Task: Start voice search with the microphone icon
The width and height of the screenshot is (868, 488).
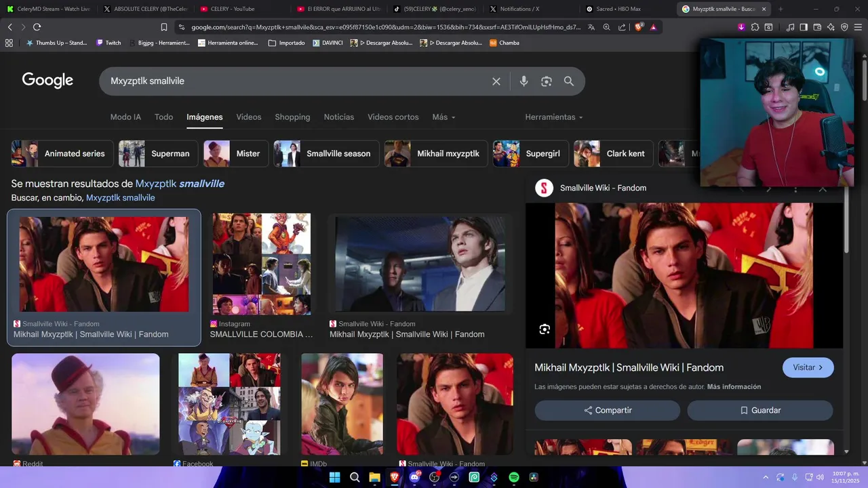Action: 524,81
